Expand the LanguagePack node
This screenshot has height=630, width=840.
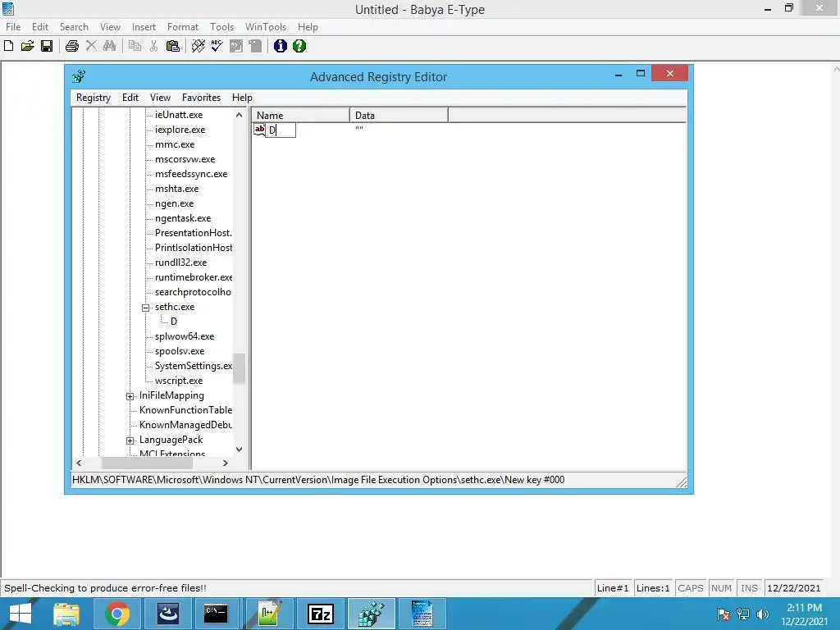tap(130, 441)
